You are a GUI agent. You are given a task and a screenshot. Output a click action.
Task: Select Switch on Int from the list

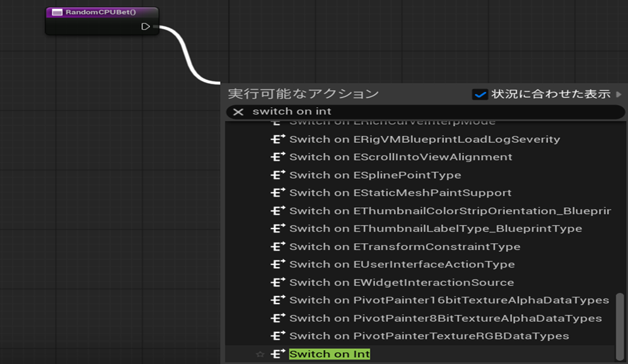click(329, 355)
